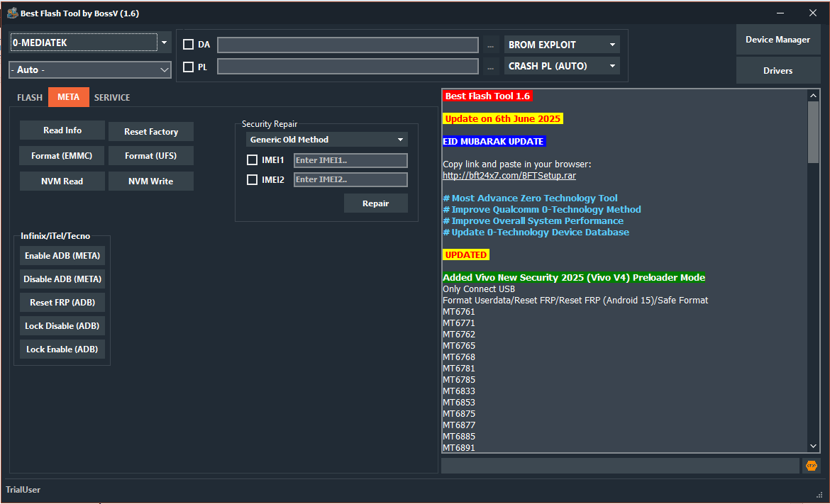Viewport: 830px width, 504px height.
Task: Click the log panel scroll down arrow
Action: [x=813, y=447]
